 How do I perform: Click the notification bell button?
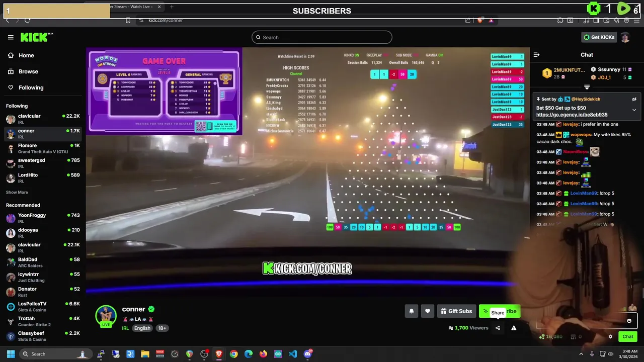411,311
